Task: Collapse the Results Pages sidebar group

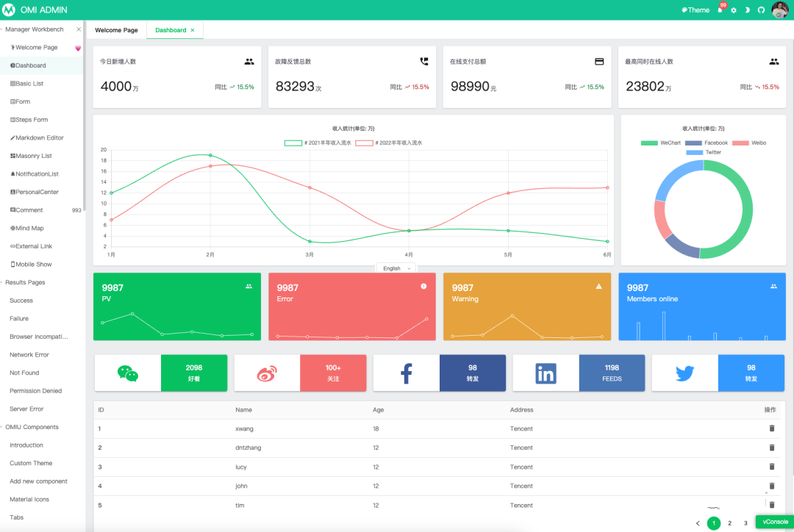Action: pos(25,282)
